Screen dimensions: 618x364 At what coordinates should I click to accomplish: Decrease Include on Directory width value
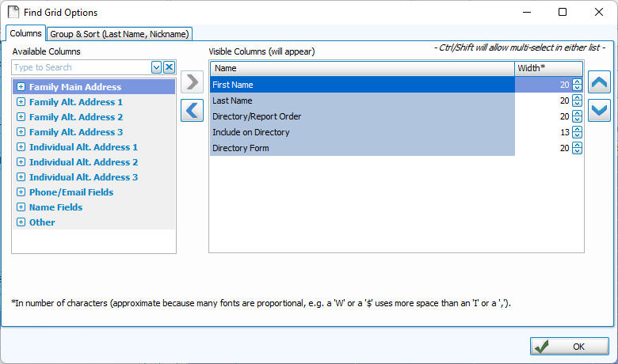click(577, 135)
